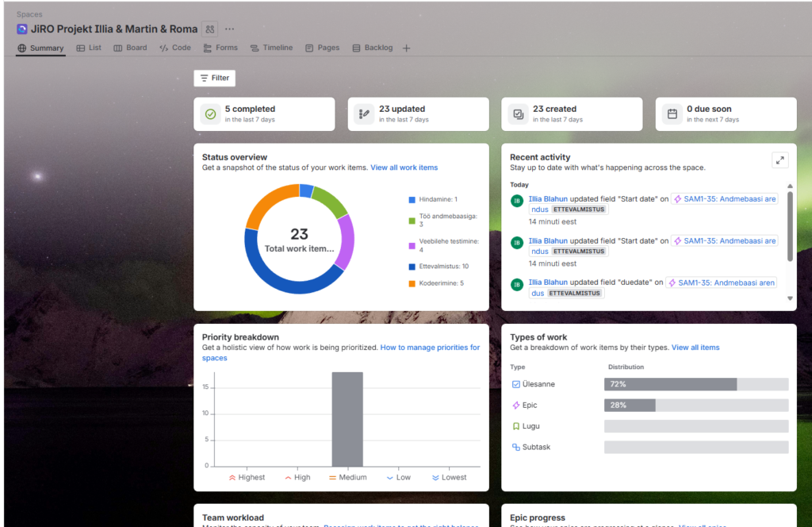Go to the Backlog tab
Image resolution: width=812 pixels, height=527 pixels.
click(372, 48)
